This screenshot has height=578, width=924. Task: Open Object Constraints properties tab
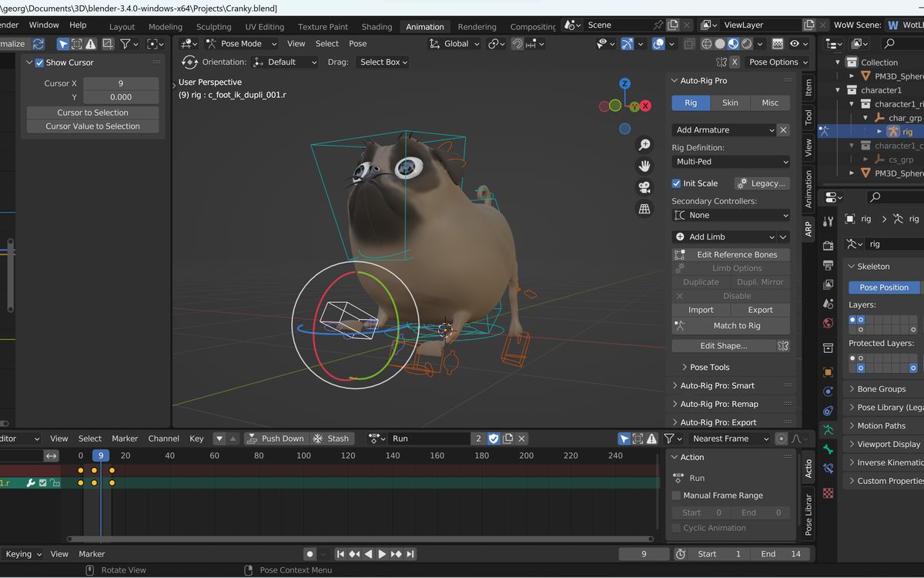click(x=828, y=411)
